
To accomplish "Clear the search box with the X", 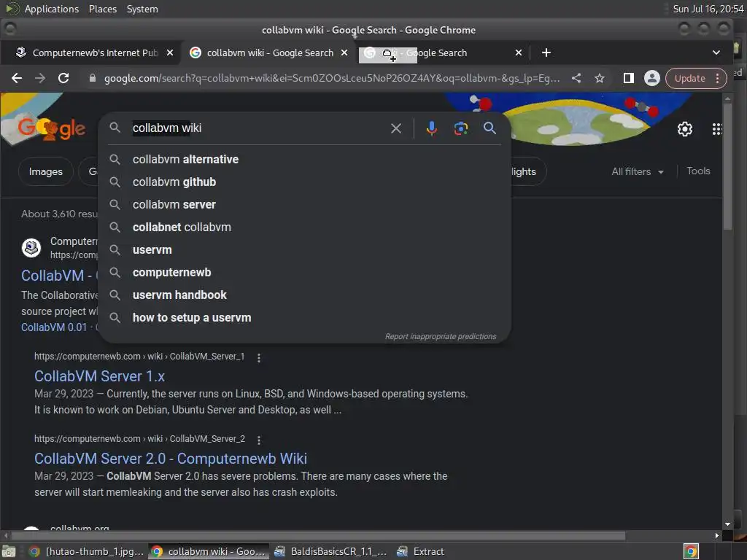I will pos(396,128).
